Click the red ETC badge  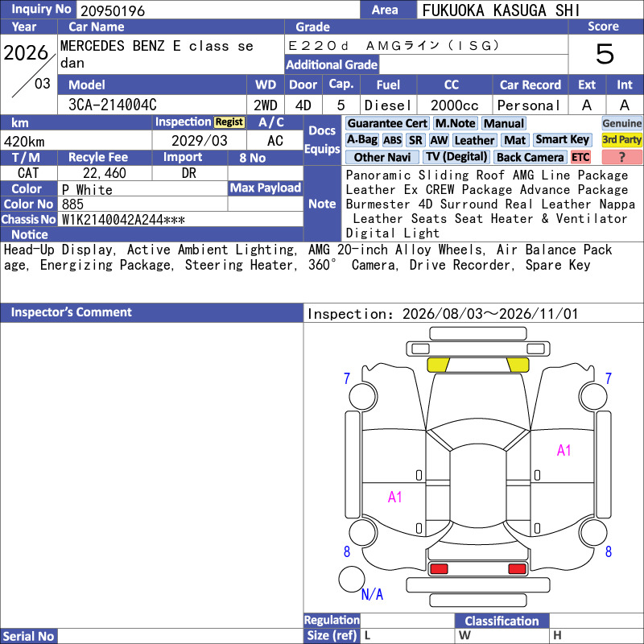580,157
